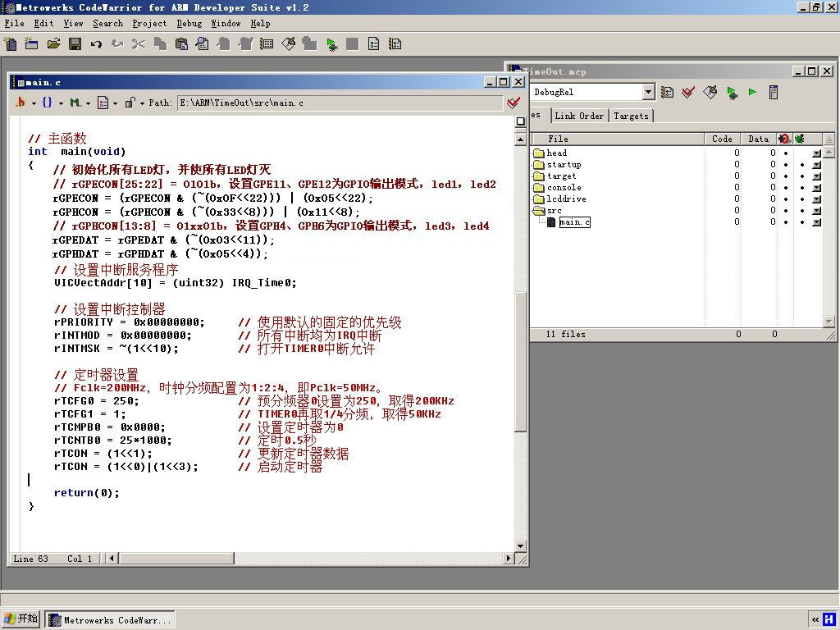Click the Data column header
This screenshot has width=840, height=630.
[x=759, y=139]
